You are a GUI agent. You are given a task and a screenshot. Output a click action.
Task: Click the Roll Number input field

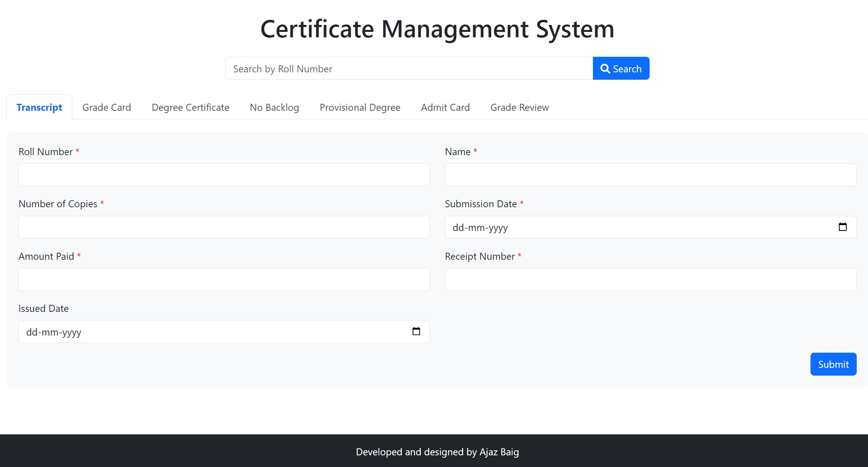pyautogui.click(x=223, y=175)
